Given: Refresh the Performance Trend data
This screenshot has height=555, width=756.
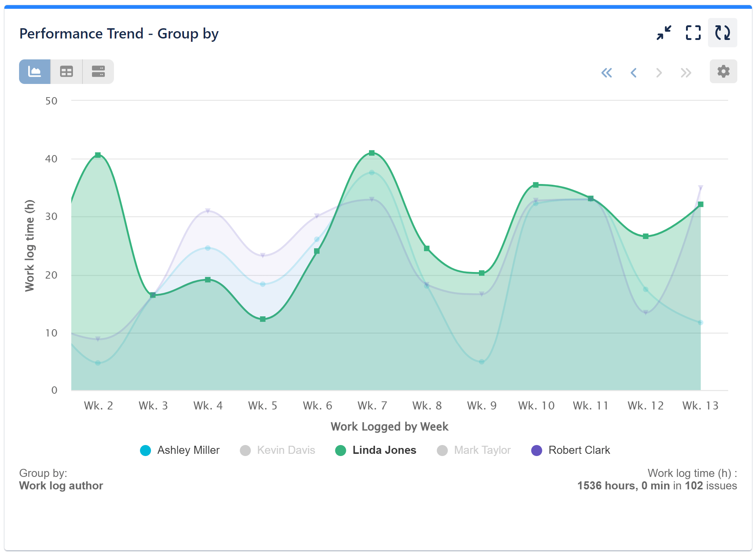Looking at the screenshot, I should [x=722, y=33].
